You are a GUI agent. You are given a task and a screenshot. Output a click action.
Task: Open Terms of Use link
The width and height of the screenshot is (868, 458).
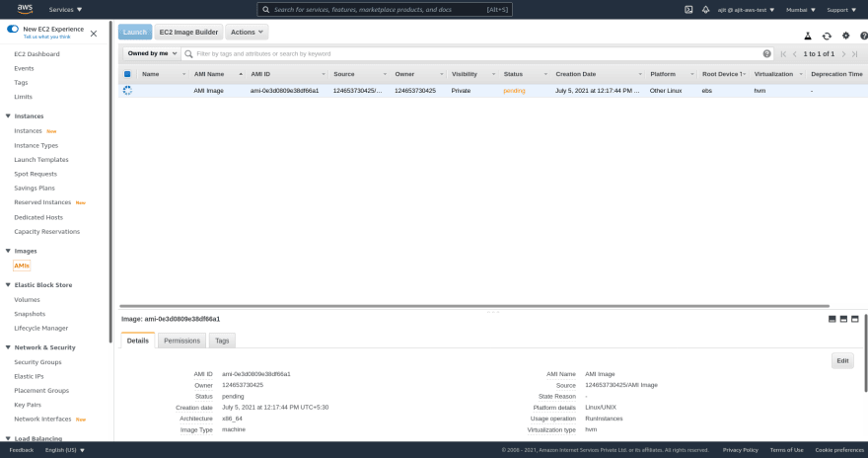787,450
